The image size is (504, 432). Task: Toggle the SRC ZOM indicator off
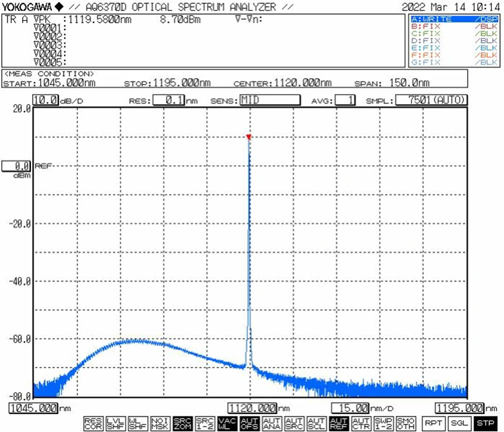(182, 423)
